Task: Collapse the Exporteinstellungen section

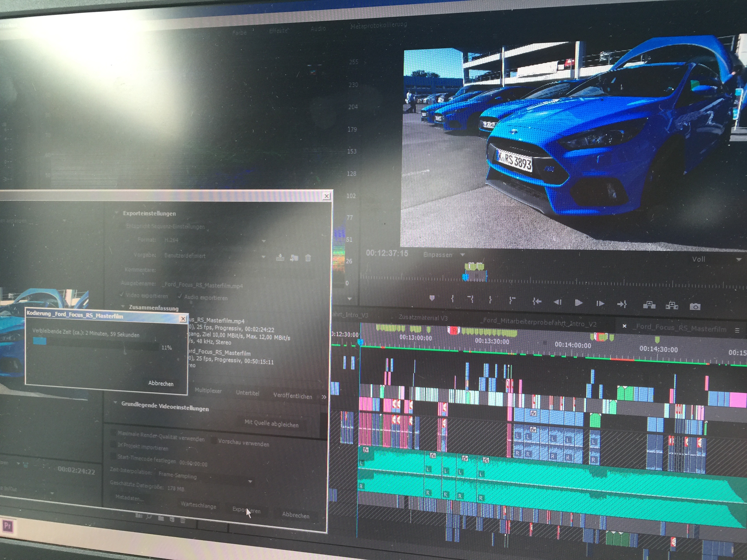Action: tap(117, 212)
